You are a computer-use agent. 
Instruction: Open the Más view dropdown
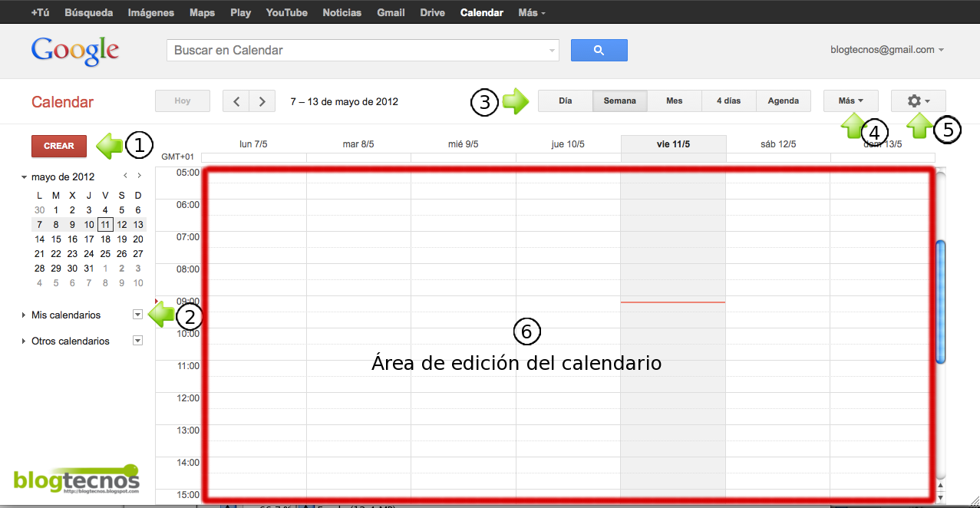(850, 101)
